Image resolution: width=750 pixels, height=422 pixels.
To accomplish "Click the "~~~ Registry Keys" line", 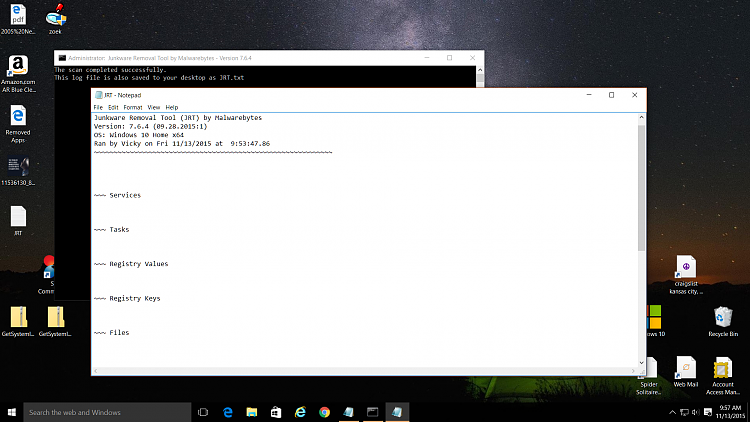I will click(127, 299).
